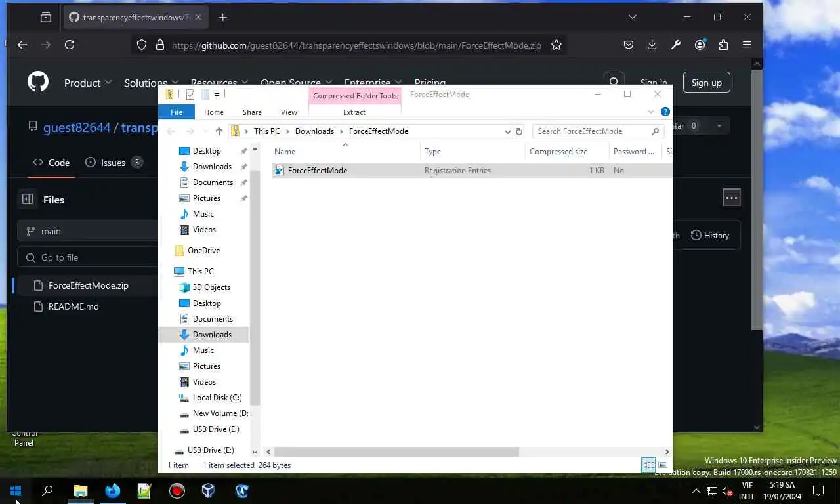This screenshot has width=840, height=504.
Task: Open the File ribbon tab
Action: tap(177, 112)
